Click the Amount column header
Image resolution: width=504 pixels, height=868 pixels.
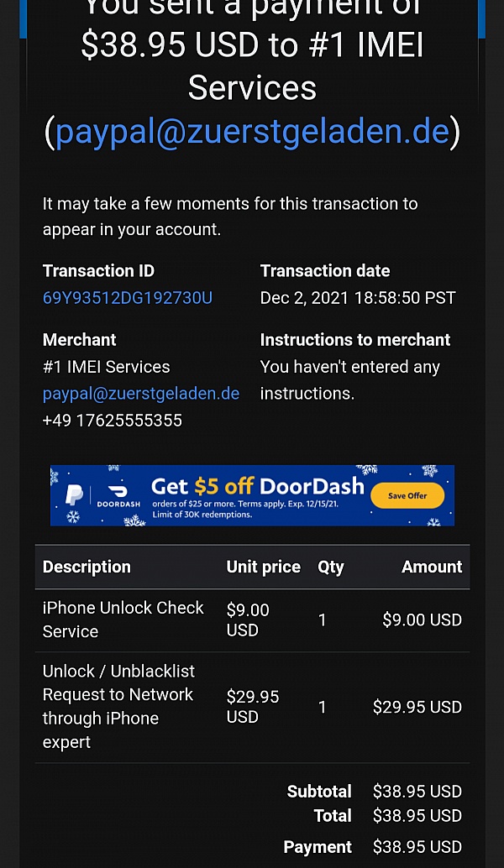[432, 567]
